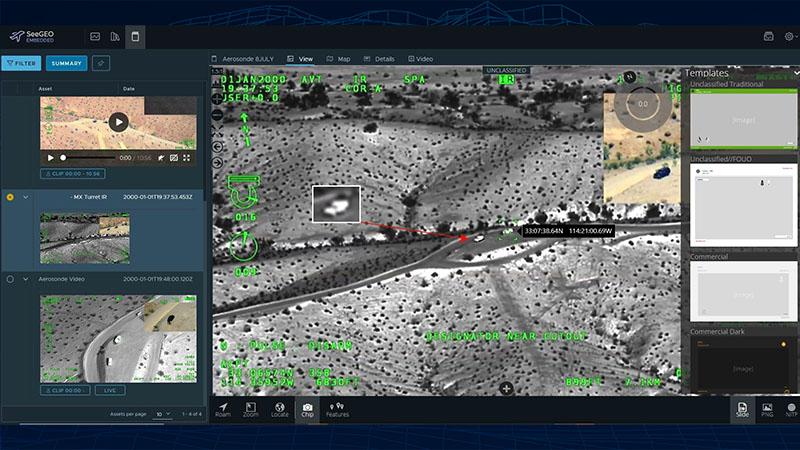Viewport: 800px width, 450px height.
Task: Click the CLIP 00:00 button under Aerosonde Video
Action: point(65,390)
